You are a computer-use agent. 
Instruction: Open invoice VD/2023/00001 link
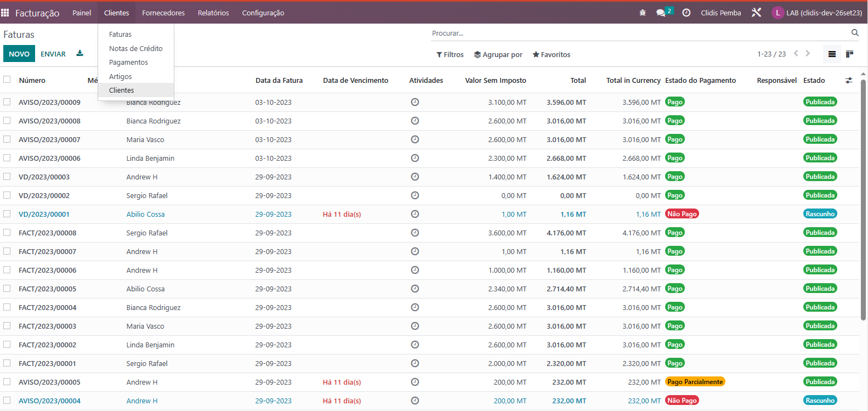[x=44, y=214]
